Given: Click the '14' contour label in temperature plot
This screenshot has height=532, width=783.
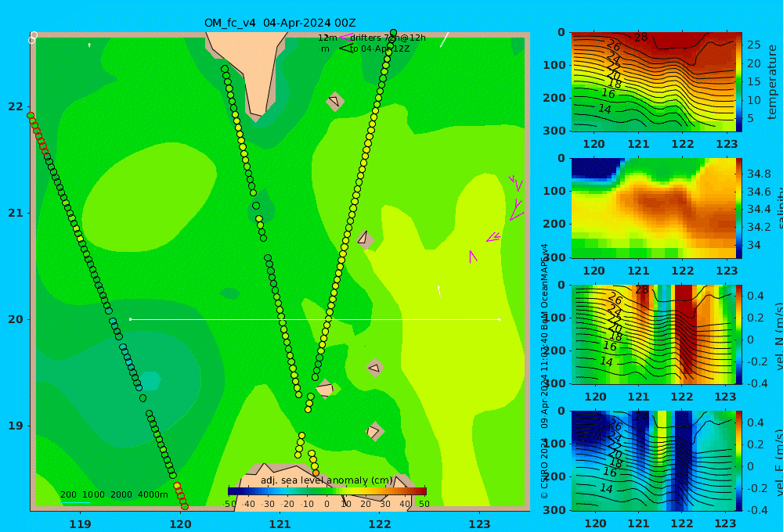Looking at the screenshot, I should click(604, 109).
